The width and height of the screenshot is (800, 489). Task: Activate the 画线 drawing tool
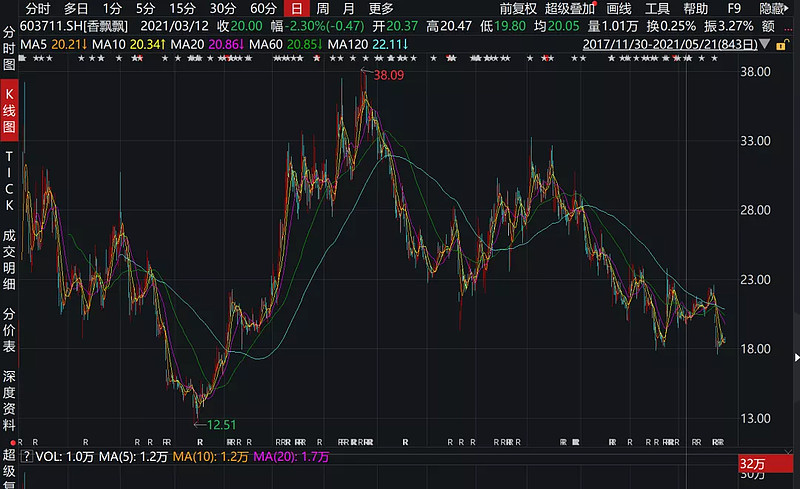click(x=619, y=8)
